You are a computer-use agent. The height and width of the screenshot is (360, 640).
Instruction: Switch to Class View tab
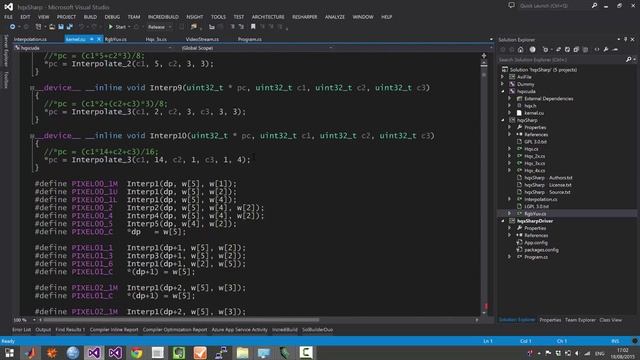[x=611, y=320]
